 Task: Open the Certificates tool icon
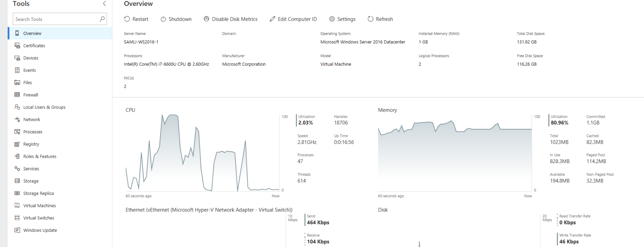pos(17,46)
